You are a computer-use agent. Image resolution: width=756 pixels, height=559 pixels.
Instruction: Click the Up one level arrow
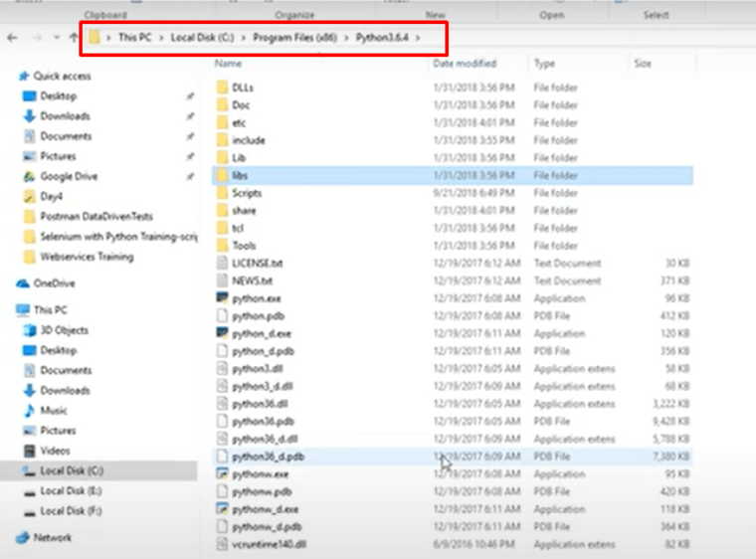click(74, 38)
